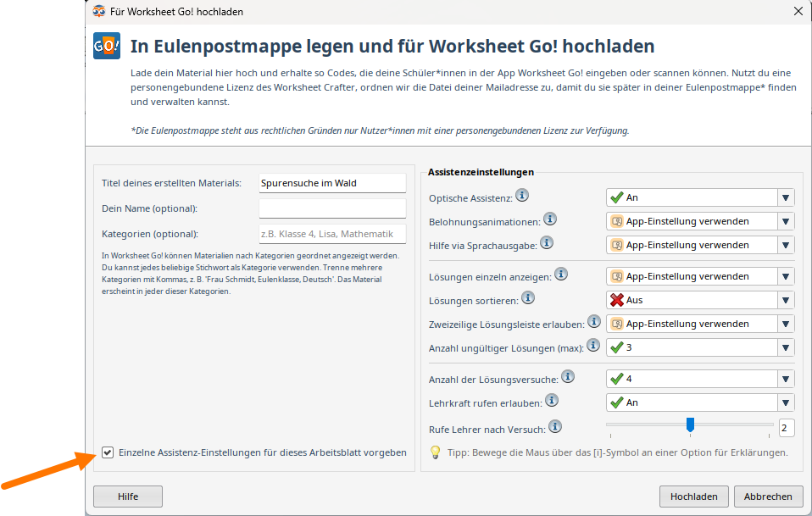This screenshot has height=516, width=812.
Task: Uncheck Einzelne Assistenz-Einstellungen für dieses Arbeitsblatt
Action: [x=107, y=452]
